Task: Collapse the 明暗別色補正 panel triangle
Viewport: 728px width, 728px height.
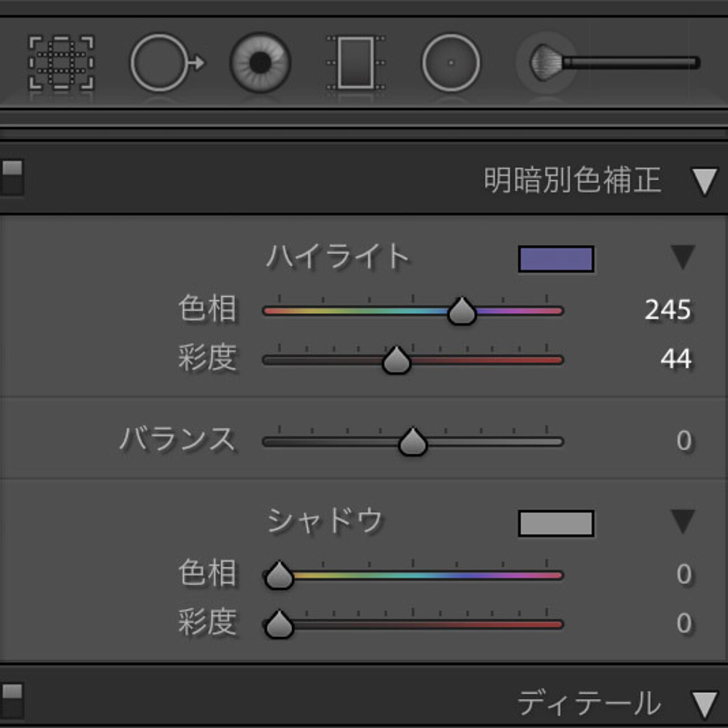Action: coord(704,181)
